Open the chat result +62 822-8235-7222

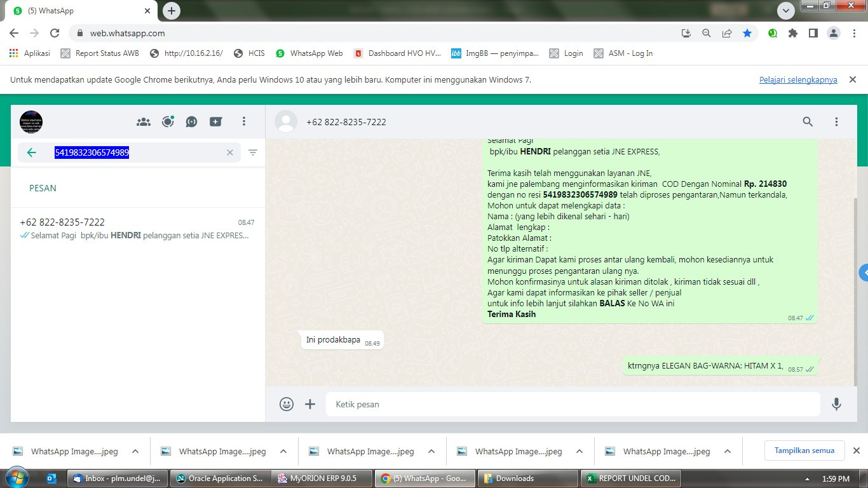137,228
